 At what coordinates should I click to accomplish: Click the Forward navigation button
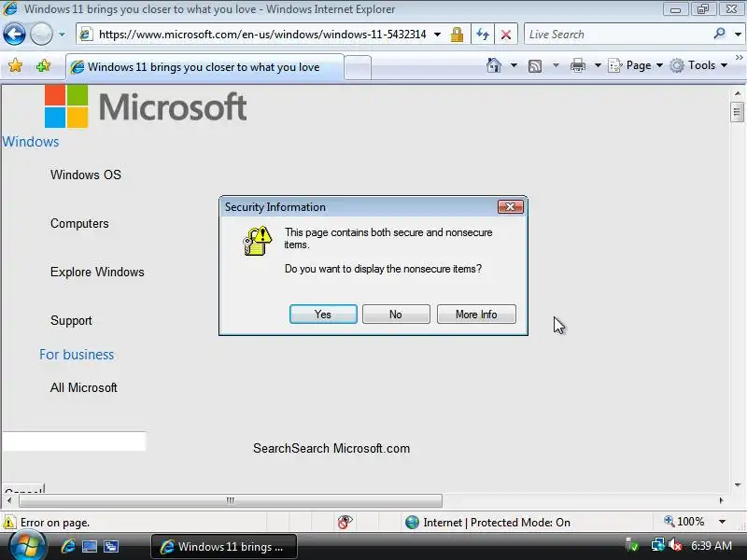tap(41, 35)
